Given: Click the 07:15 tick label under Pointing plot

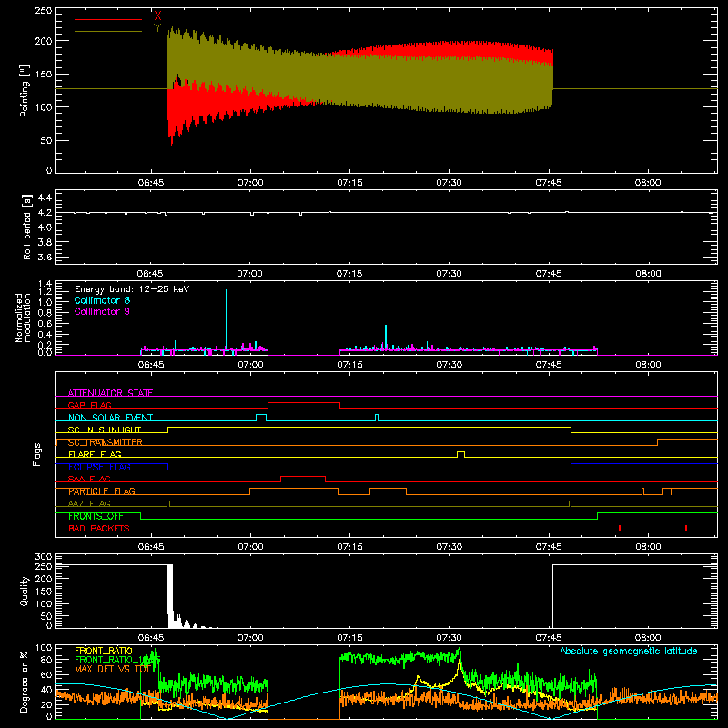Looking at the screenshot, I should [x=349, y=183].
